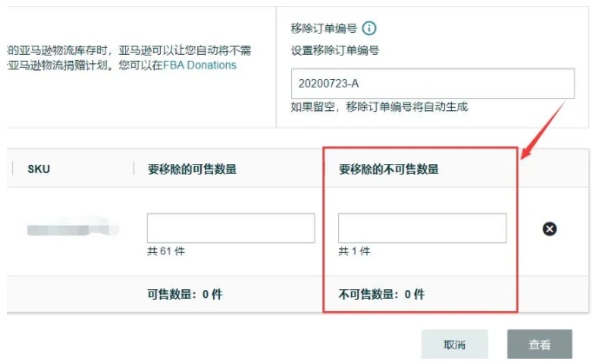Click the 可售数量: 0 件 summary
The height and width of the screenshot is (364, 597).
pos(185,294)
